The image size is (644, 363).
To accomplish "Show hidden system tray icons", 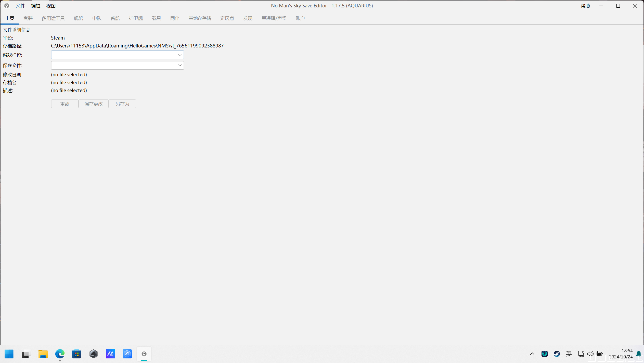I will coord(532,354).
